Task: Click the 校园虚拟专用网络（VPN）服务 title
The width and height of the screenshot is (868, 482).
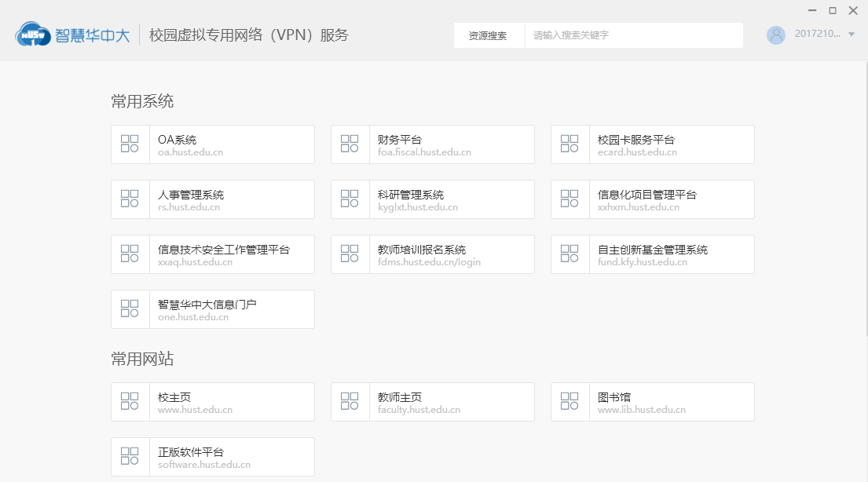Action: [248, 35]
